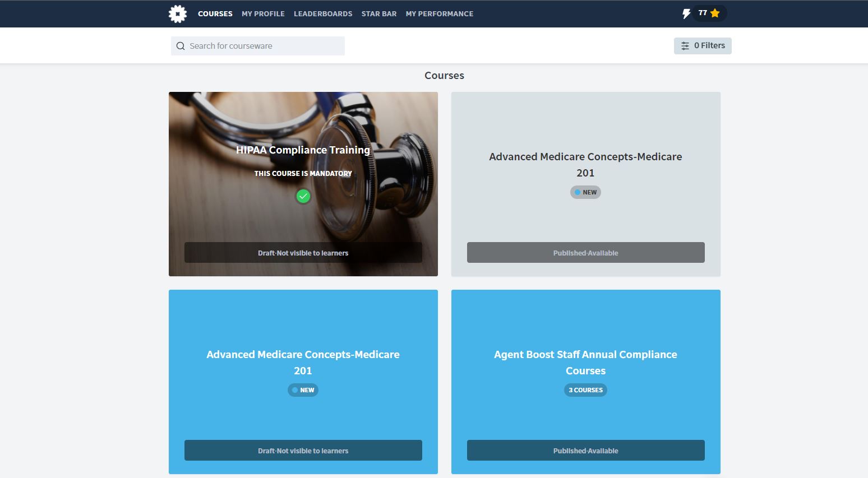
Task: Click the 3 COURSES badge
Action: click(x=585, y=390)
